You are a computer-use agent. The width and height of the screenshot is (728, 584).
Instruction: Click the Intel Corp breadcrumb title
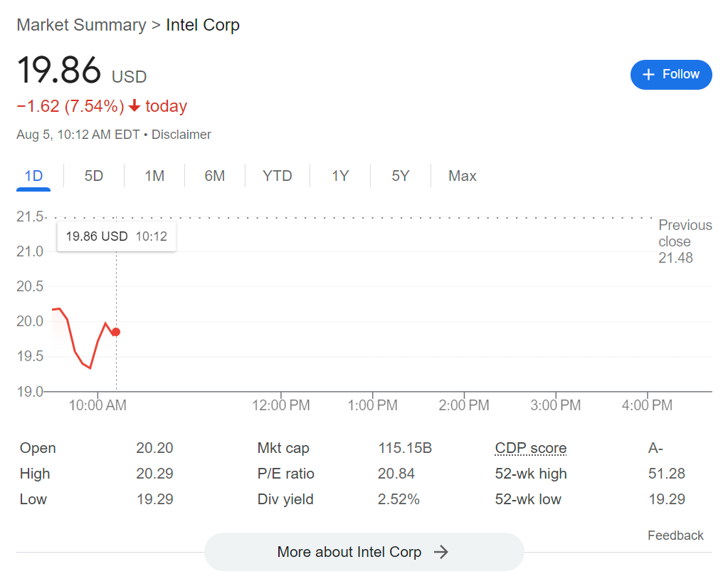[202, 24]
